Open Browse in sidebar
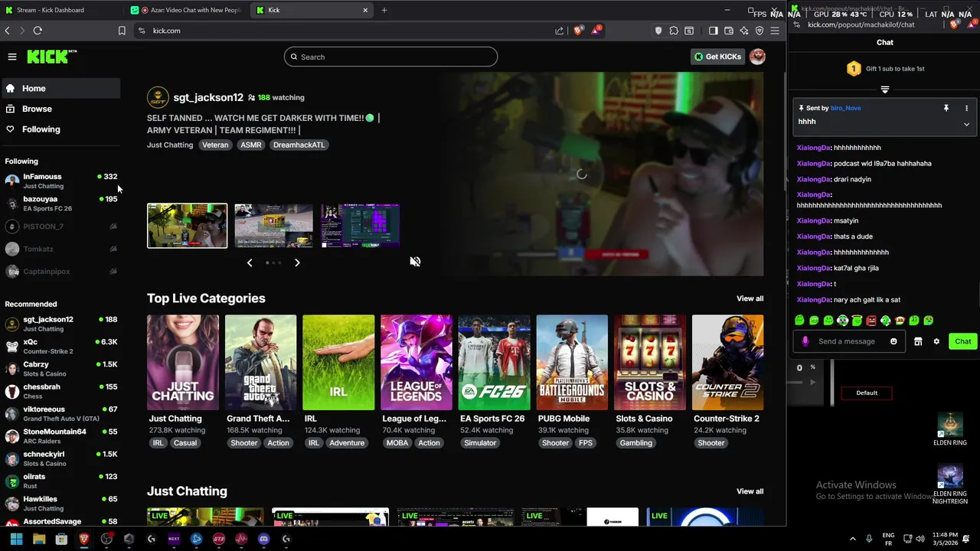980x551 pixels. (x=60, y=109)
